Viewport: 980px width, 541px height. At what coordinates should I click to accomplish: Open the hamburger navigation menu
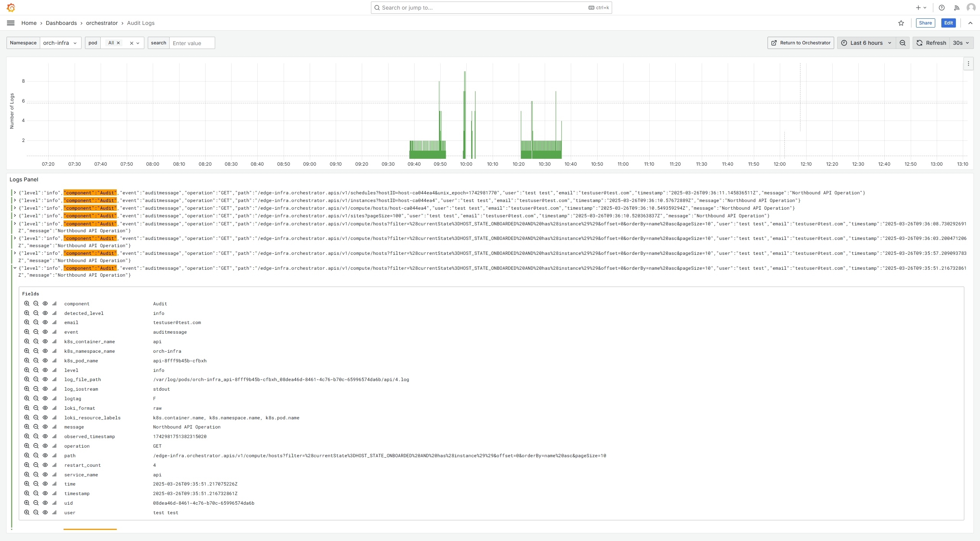point(11,23)
